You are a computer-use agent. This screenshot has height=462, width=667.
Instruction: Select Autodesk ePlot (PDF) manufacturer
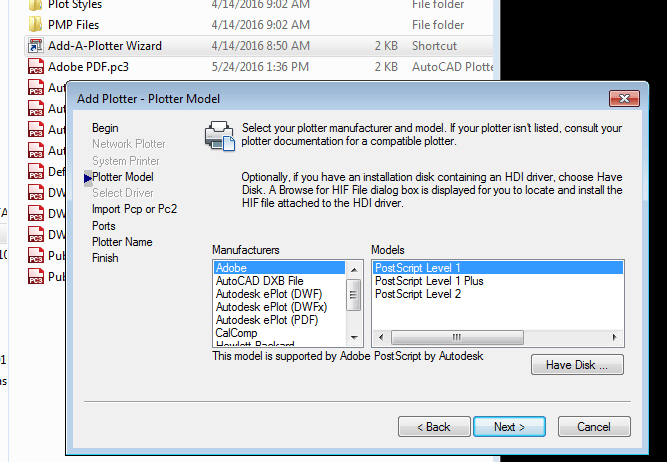[267, 320]
